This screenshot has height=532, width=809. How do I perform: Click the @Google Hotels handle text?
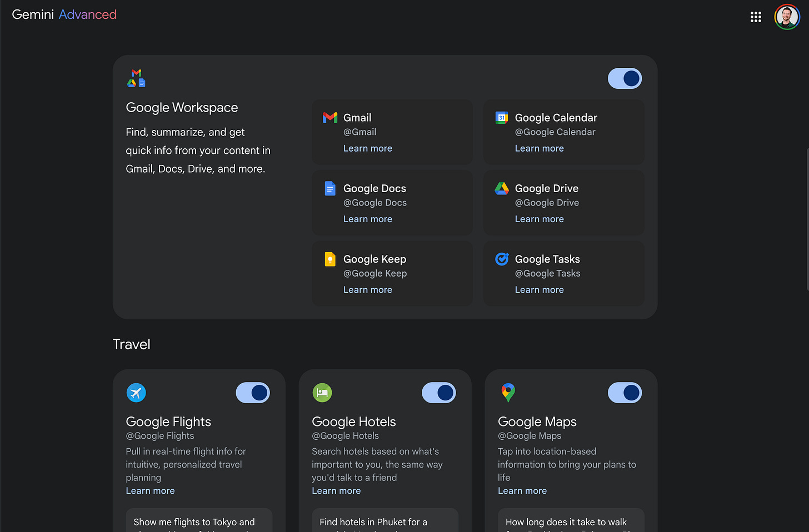point(345,436)
